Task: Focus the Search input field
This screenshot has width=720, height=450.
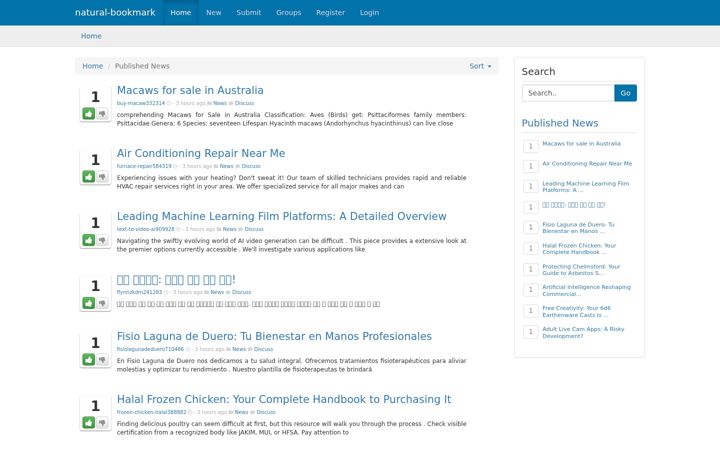Action: pos(568,93)
